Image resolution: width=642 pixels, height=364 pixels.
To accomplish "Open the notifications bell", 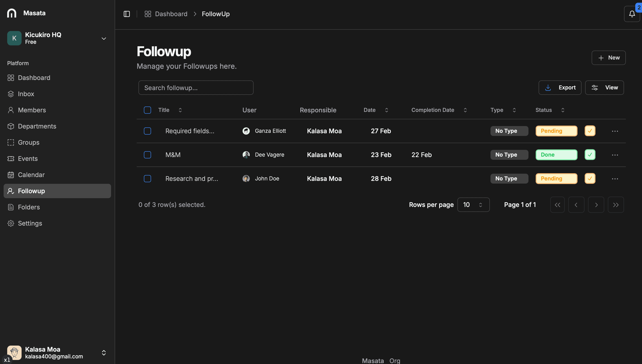I will coord(632,14).
